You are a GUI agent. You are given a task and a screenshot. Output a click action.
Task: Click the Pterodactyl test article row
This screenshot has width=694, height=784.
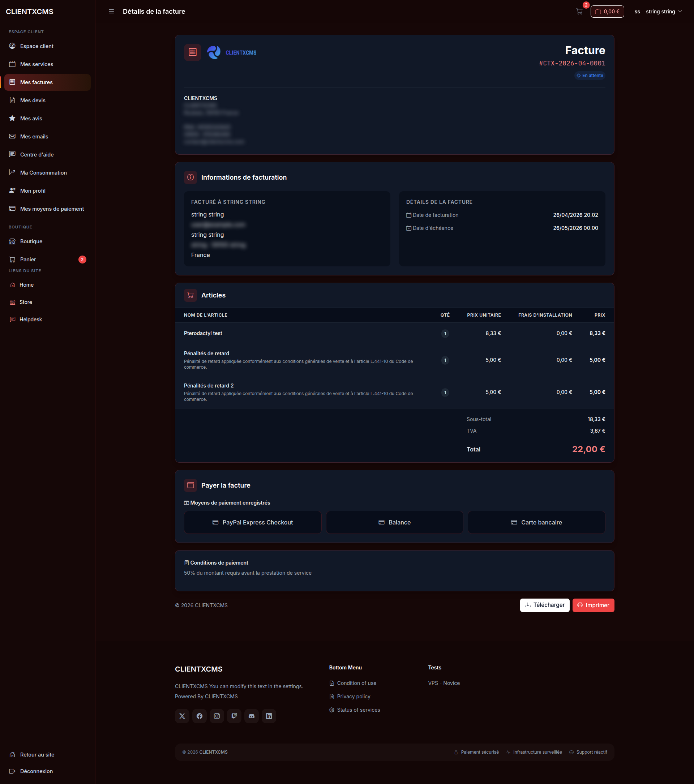pos(394,333)
